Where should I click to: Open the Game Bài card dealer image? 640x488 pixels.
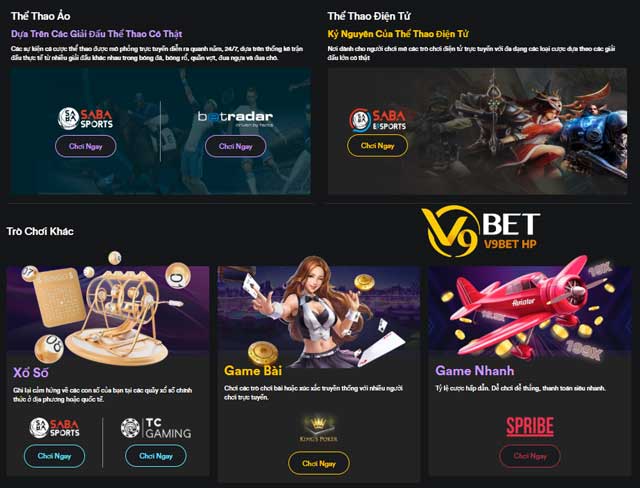(x=318, y=311)
